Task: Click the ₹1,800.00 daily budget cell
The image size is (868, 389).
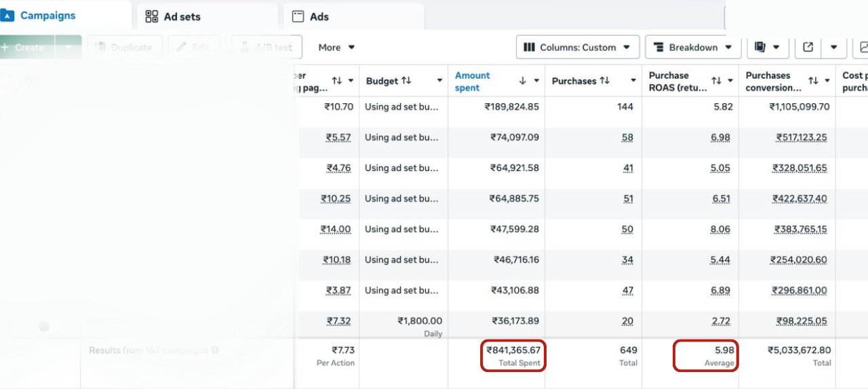Action: [x=420, y=321]
